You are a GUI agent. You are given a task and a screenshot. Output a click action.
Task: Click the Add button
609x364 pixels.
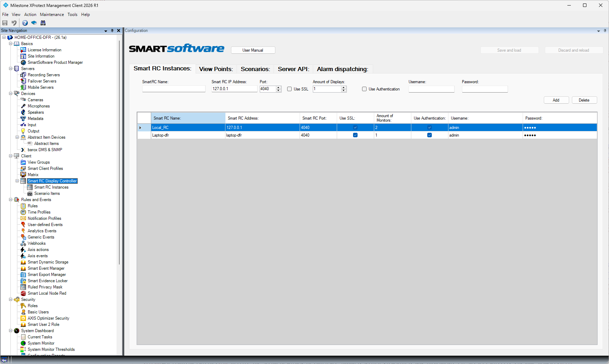tap(556, 100)
